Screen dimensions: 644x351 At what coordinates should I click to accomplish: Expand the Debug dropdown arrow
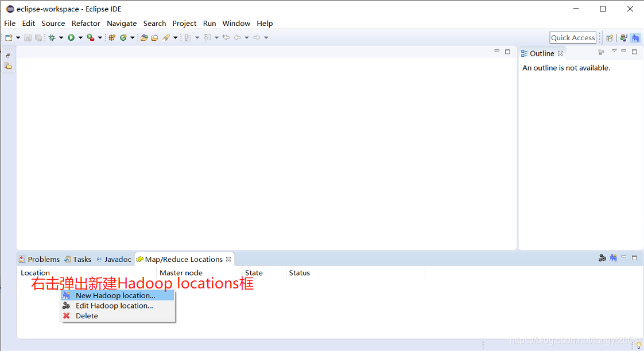pyautogui.click(x=61, y=38)
